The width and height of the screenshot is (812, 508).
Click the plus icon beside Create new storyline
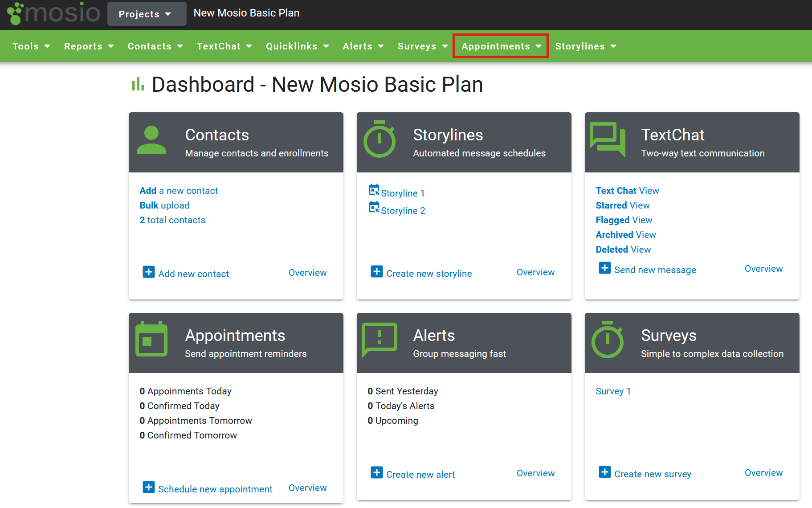377,271
